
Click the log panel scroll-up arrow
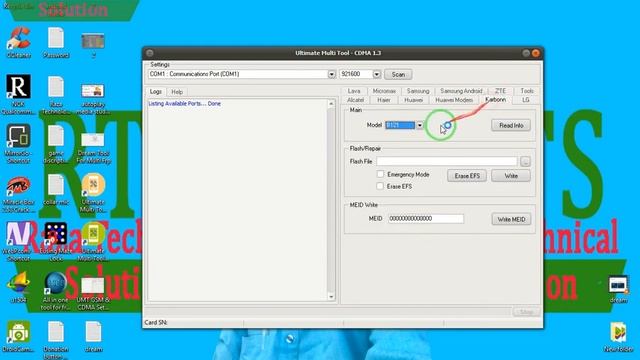(x=331, y=104)
